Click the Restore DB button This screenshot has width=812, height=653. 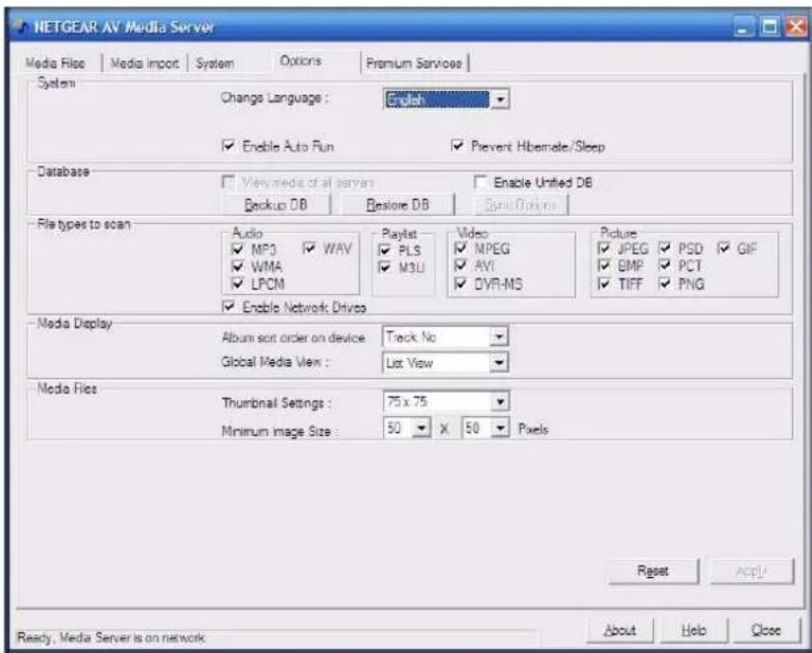point(398,204)
